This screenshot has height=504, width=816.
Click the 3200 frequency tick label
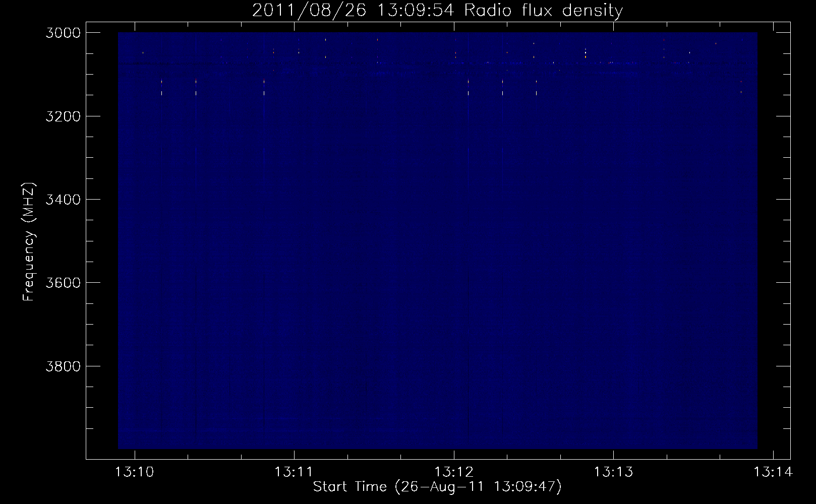63,116
